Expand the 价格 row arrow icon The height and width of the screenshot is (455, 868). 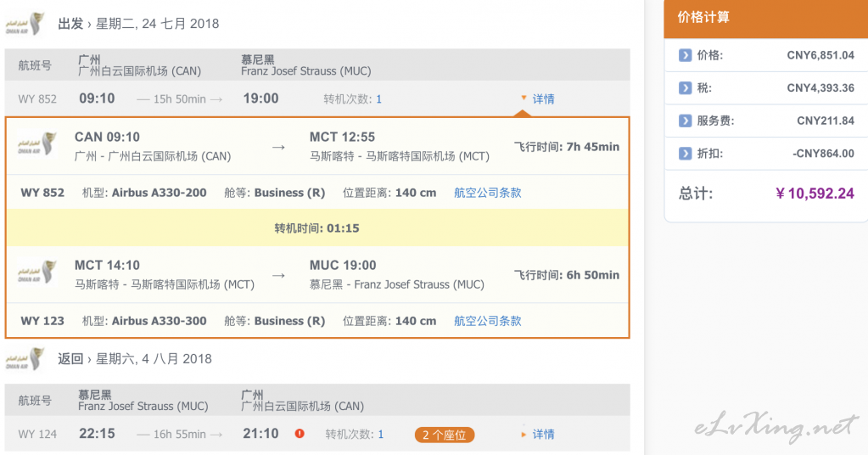[x=685, y=55]
